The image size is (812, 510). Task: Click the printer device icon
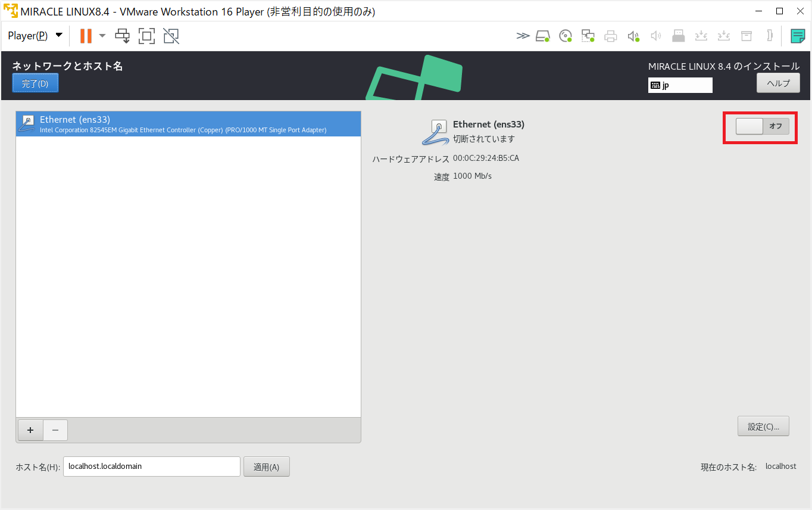[x=611, y=36]
